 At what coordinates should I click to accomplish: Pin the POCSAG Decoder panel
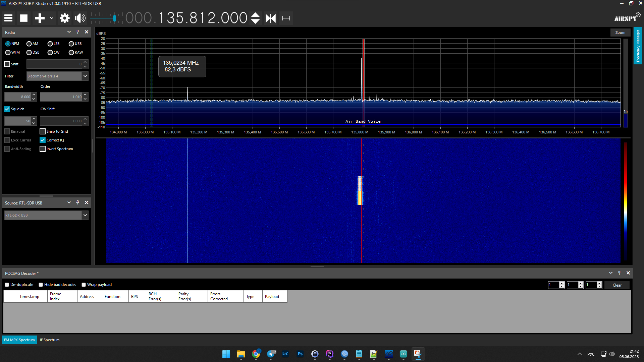pos(619,273)
